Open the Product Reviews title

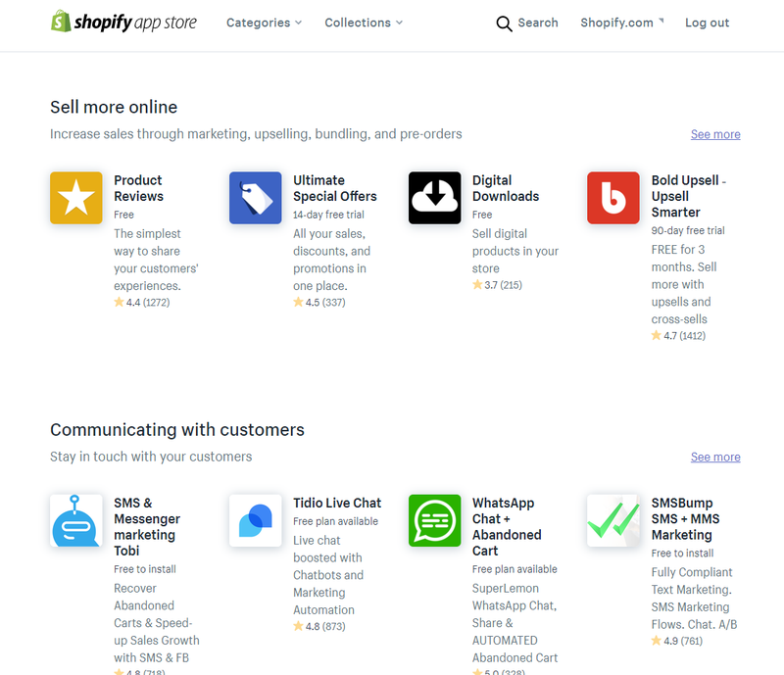coord(138,188)
